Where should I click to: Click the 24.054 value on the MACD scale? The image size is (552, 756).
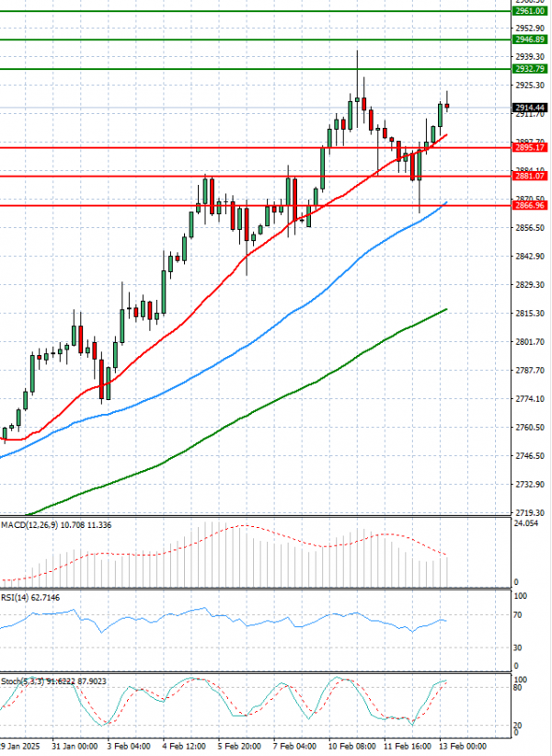click(524, 523)
